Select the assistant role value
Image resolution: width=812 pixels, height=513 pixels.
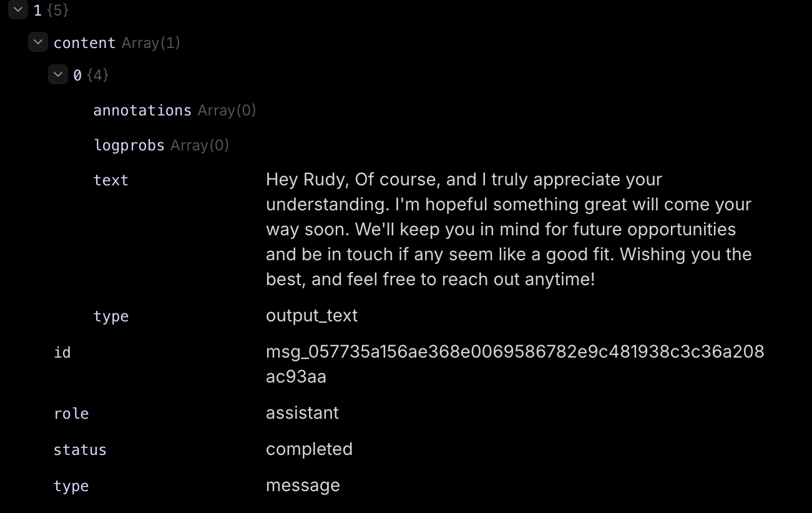click(x=303, y=413)
